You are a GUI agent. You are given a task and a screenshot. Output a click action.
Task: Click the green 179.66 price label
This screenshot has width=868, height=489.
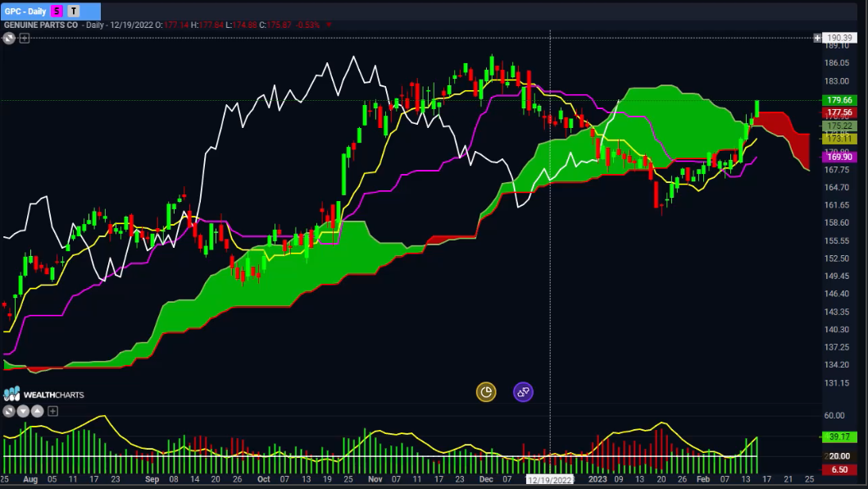840,100
